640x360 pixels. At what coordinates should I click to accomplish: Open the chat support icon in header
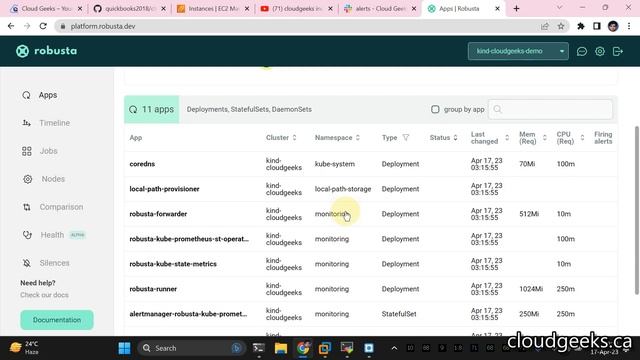coord(582,51)
